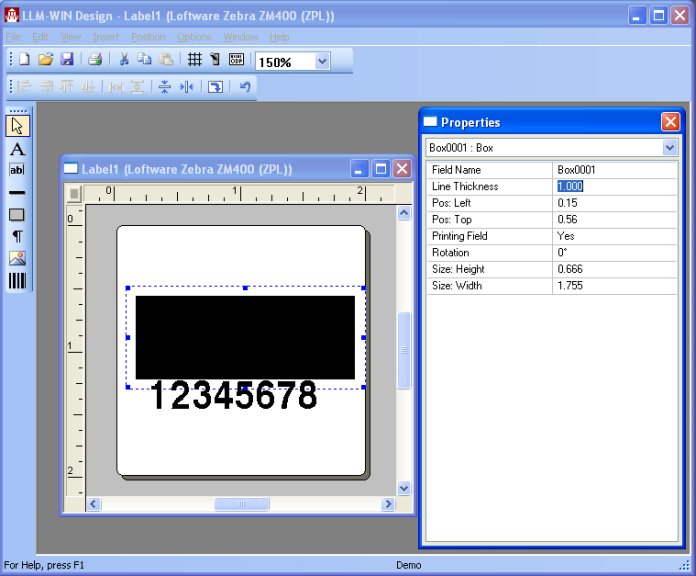This screenshot has height=576, width=696.
Task: Click the New label document icon
Action: click(x=24, y=59)
